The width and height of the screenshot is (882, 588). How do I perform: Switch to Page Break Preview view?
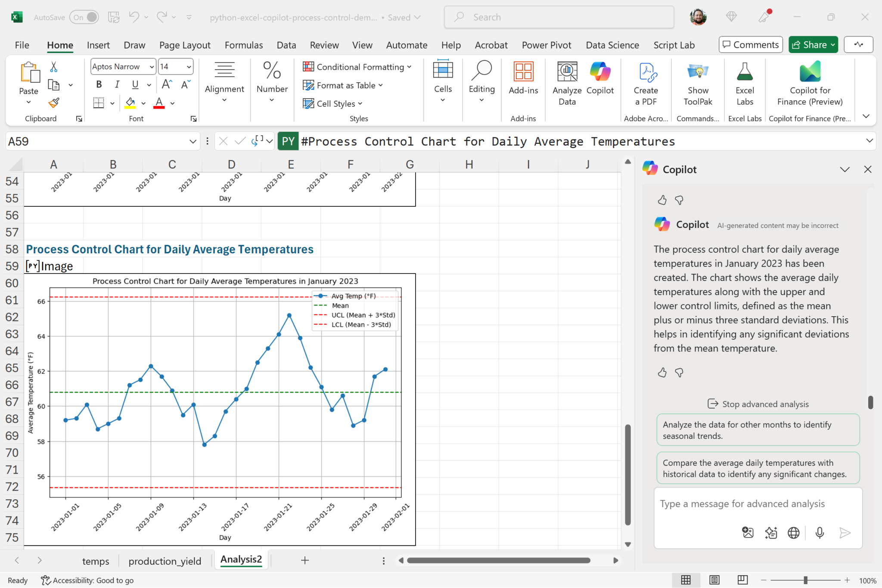click(742, 580)
